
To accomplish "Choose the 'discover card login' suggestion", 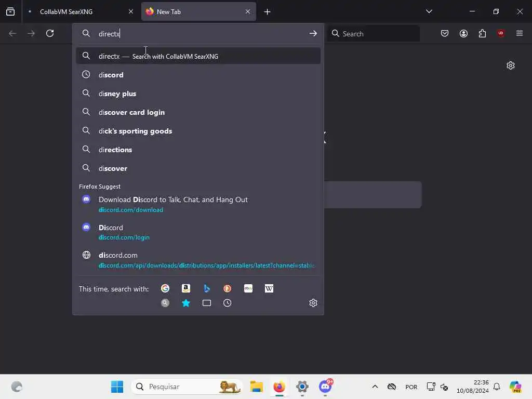I will [x=198, y=112].
